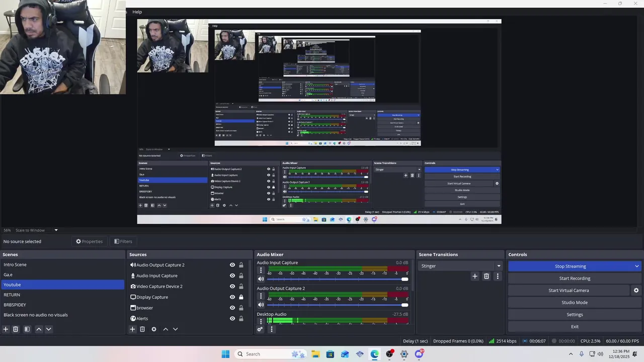The height and width of the screenshot is (362, 644).
Task: Click the Windows Start button
Action: [225, 354]
